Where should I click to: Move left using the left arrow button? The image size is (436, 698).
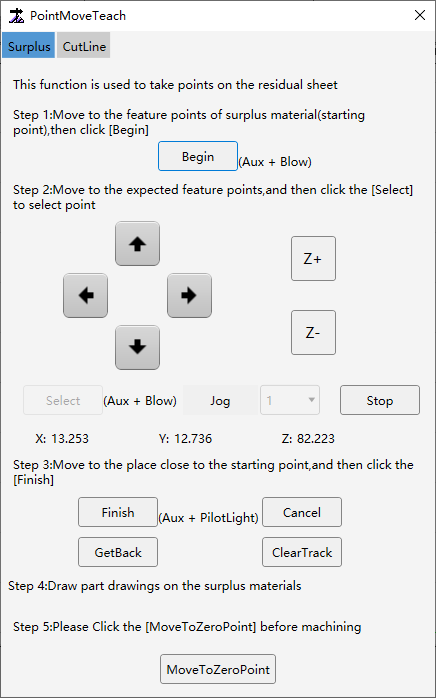86,296
